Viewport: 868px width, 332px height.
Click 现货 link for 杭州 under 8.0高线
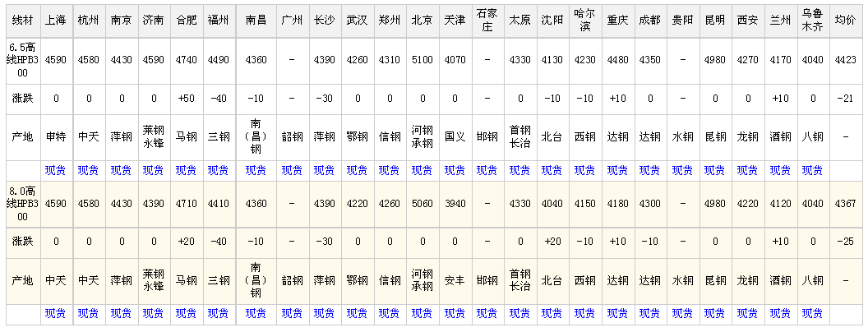pos(89,313)
